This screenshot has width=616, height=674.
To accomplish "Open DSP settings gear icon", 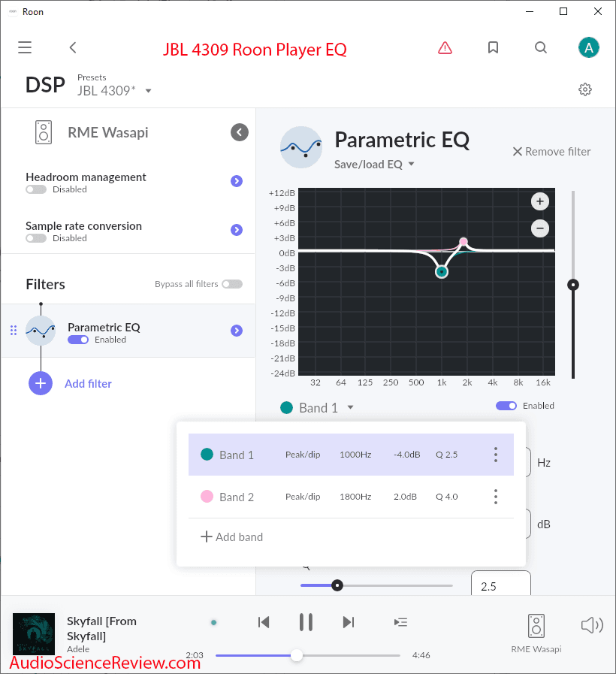I will point(585,89).
